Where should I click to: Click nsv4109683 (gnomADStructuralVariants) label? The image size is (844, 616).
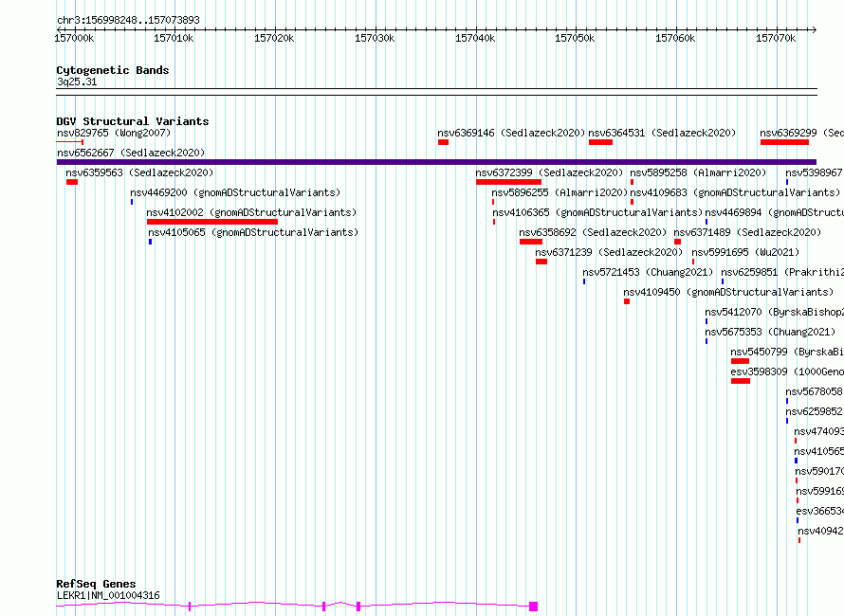coord(735,192)
